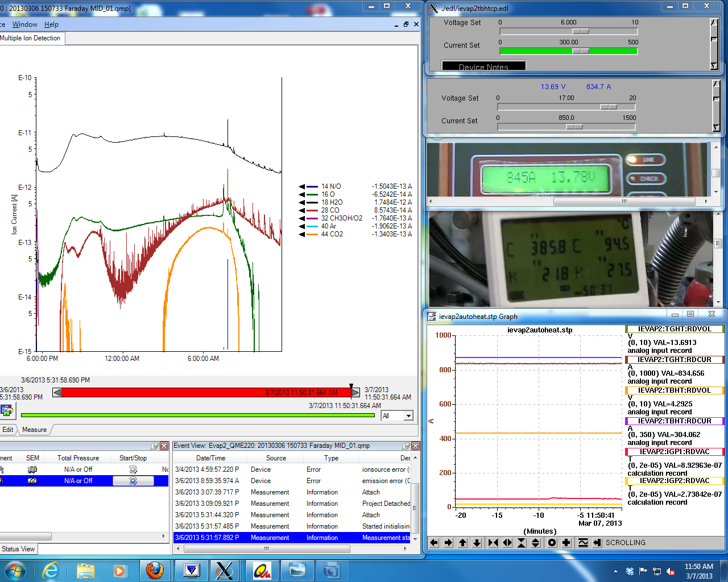Pin the status panel on the left
728x582 pixels.
coord(155,446)
